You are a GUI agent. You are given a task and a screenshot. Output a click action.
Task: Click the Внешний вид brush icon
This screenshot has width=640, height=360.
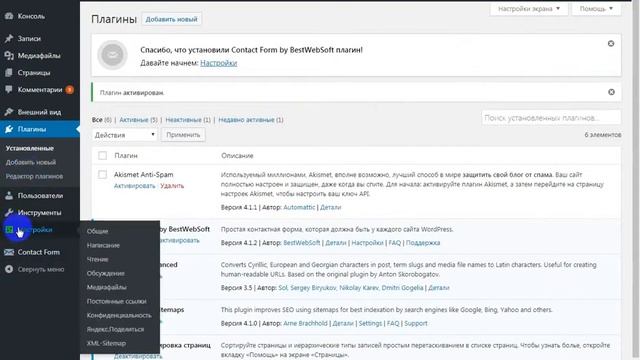tap(9, 112)
